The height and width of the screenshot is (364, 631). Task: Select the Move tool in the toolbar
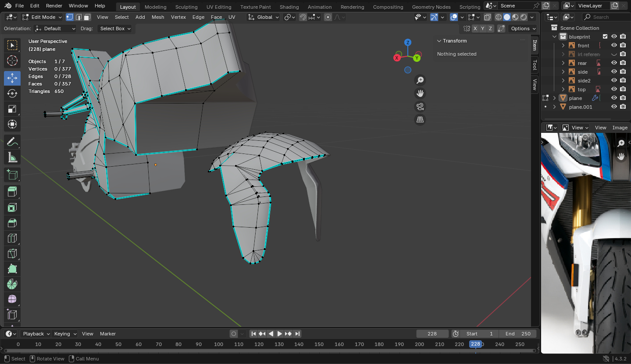pos(12,78)
